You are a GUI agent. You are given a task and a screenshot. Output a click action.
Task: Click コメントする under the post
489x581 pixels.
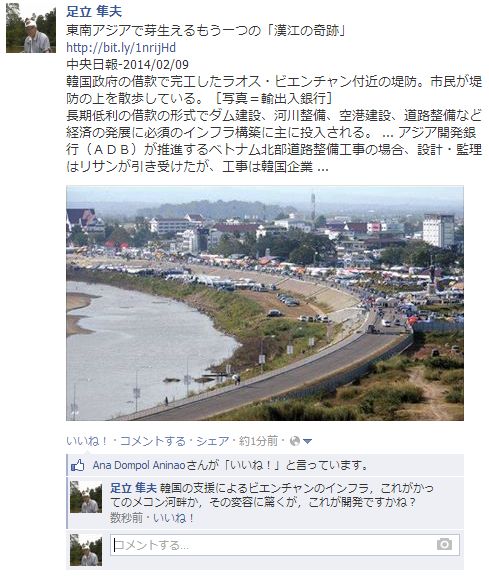point(152,441)
